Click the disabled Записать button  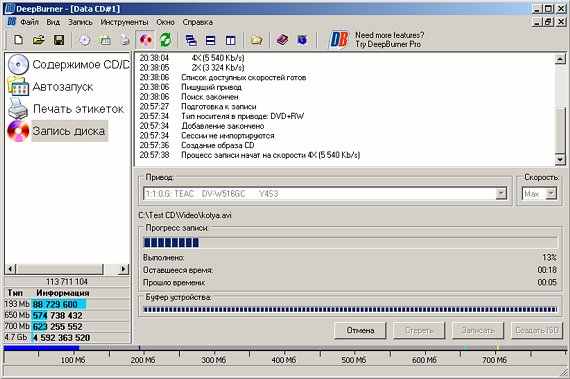478,330
